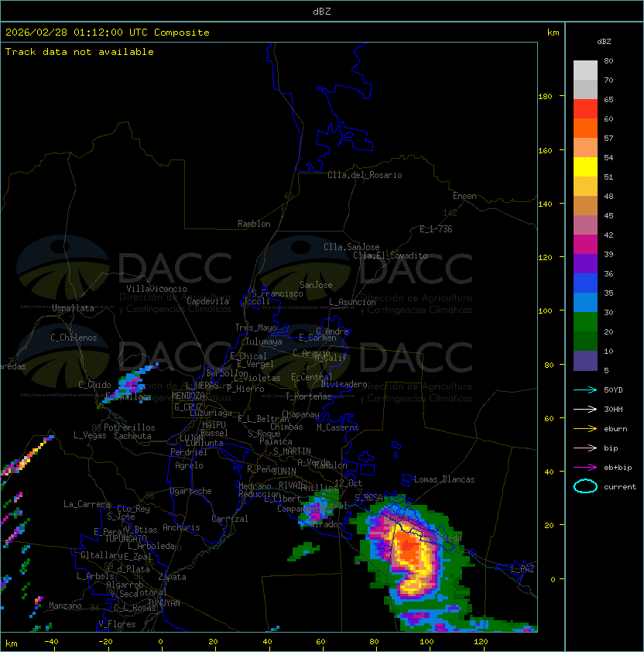Click the 'Track data not available' message
Screen dimensions: 644x652
pos(80,52)
